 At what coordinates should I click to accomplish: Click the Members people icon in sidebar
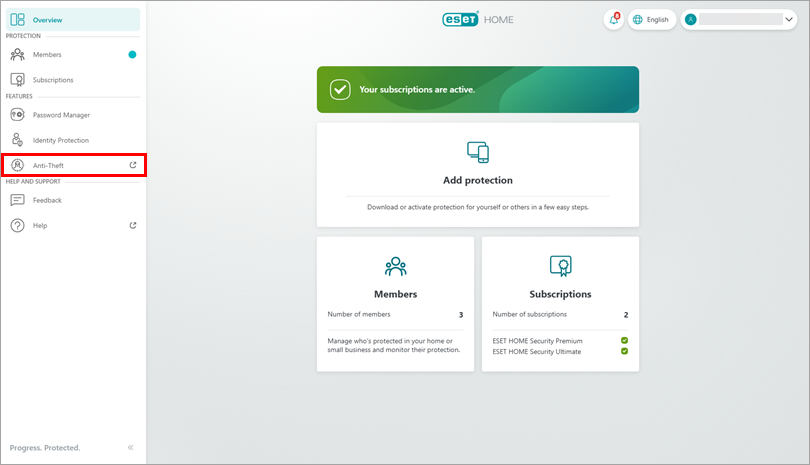coord(18,54)
